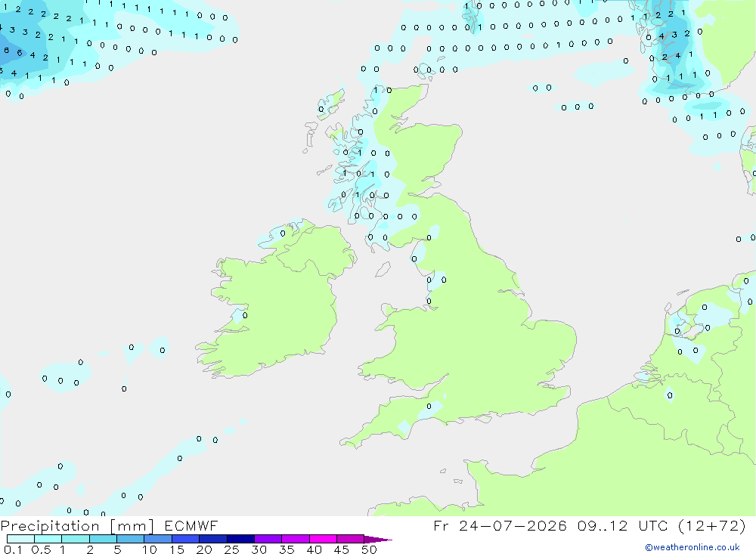Click the precipitation value '6' on the map

[20, 53]
